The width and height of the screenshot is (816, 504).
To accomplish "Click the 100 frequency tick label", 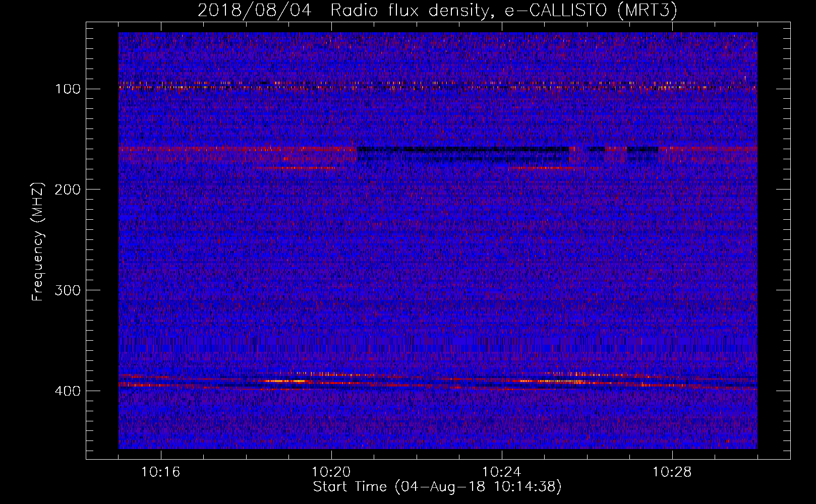I will [x=68, y=89].
